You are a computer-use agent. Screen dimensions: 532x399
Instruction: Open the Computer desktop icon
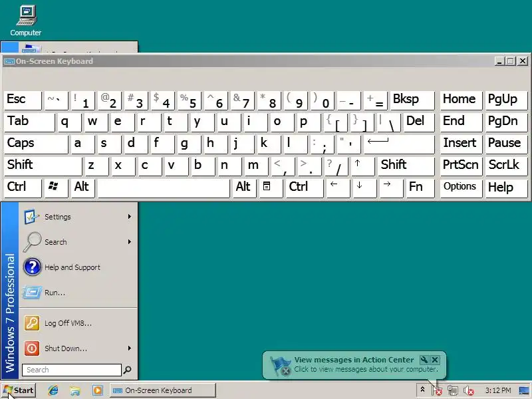click(x=26, y=21)
